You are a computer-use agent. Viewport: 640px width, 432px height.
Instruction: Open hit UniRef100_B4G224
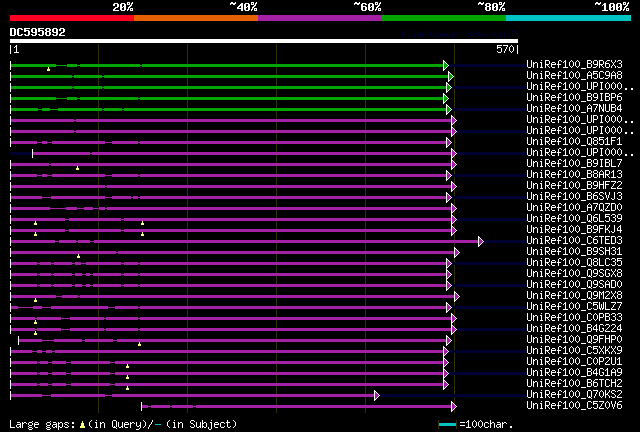(574, 329)
